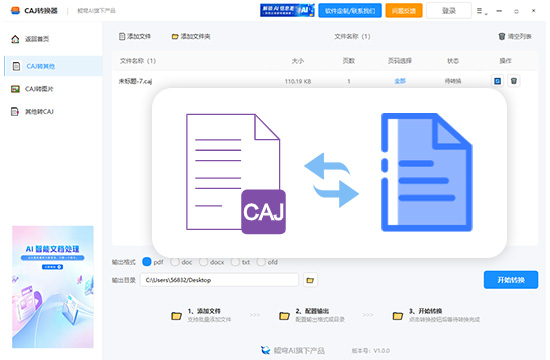Click the 状态 column header
550x360 pixels.
click(453, 61)
